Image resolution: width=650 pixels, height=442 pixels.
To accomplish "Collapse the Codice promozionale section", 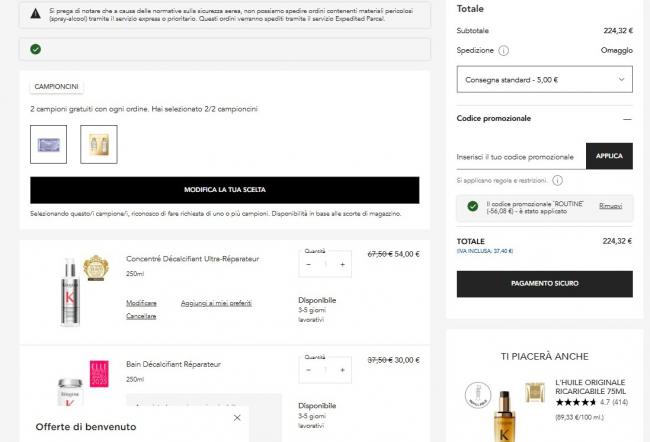I will point(627,118).
